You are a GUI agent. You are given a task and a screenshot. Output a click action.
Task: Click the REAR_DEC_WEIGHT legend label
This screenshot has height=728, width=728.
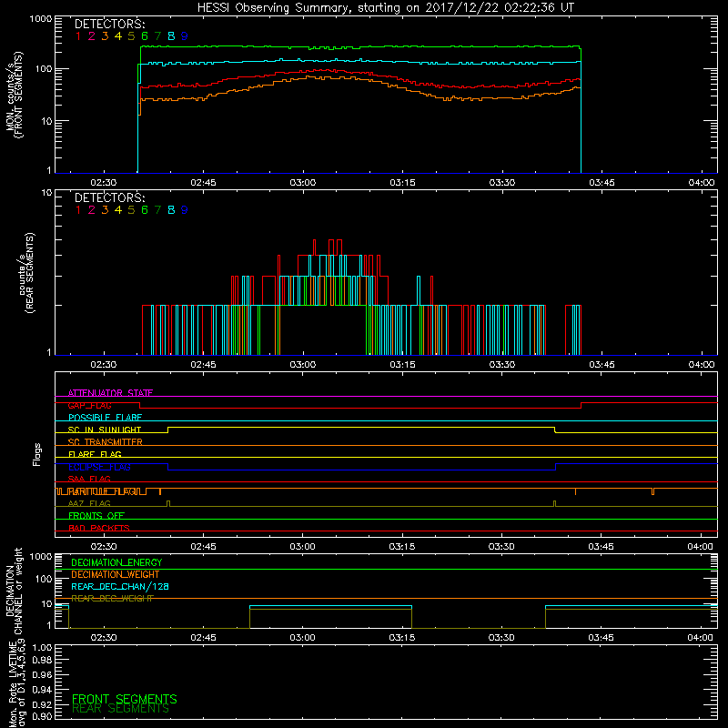click(112, 599)
